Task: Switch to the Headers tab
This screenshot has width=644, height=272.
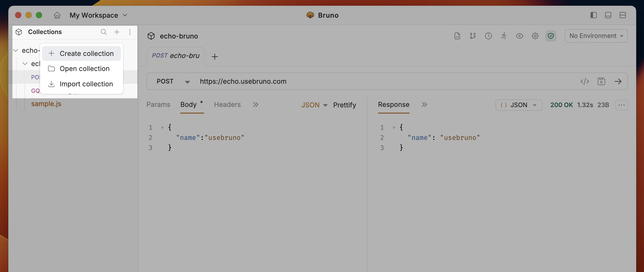Action: [227, 105]
